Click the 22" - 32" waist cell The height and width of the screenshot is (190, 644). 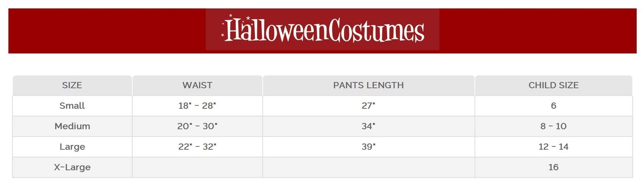point(197,146)
